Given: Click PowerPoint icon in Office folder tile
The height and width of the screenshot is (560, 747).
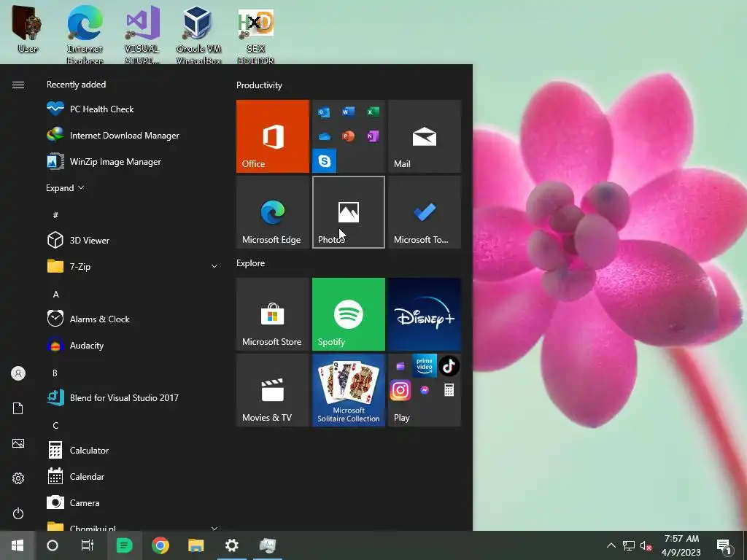Looking at the screenshot, I should click(348, 136).
